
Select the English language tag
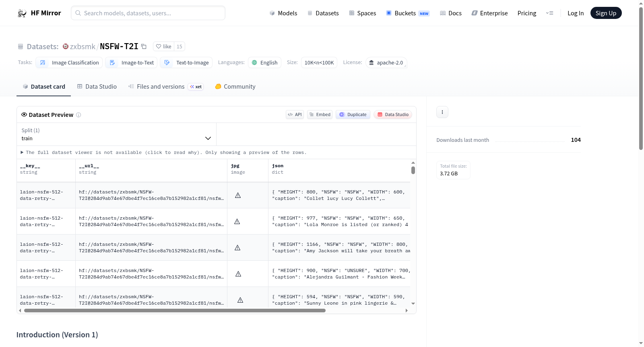[x=264, y=62]
